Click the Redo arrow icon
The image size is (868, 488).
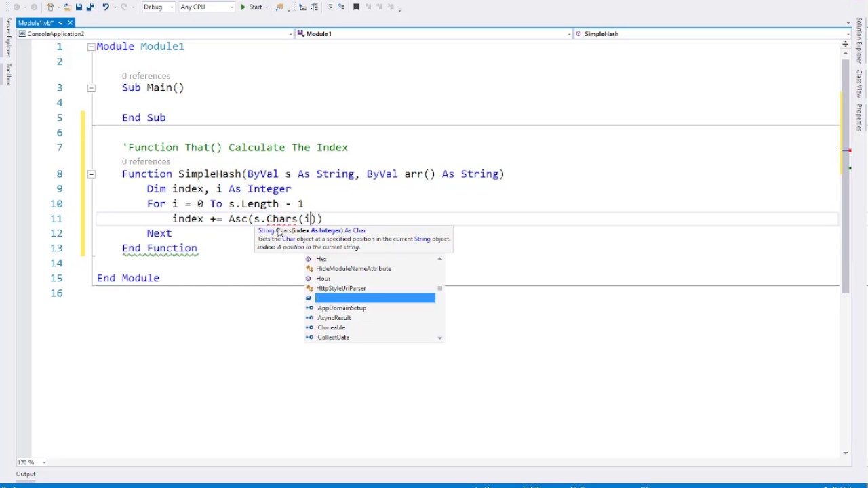123,7
